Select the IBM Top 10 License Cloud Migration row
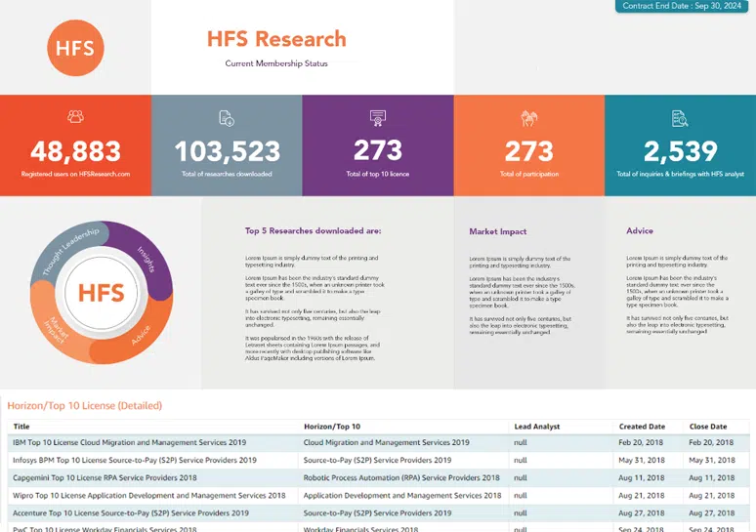This screenshot has height=532, width=756. 378,442
